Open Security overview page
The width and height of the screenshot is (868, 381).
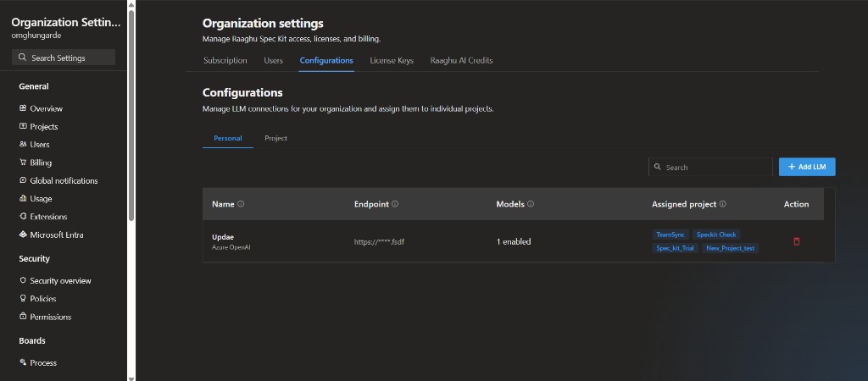click(x=60, y=281)
